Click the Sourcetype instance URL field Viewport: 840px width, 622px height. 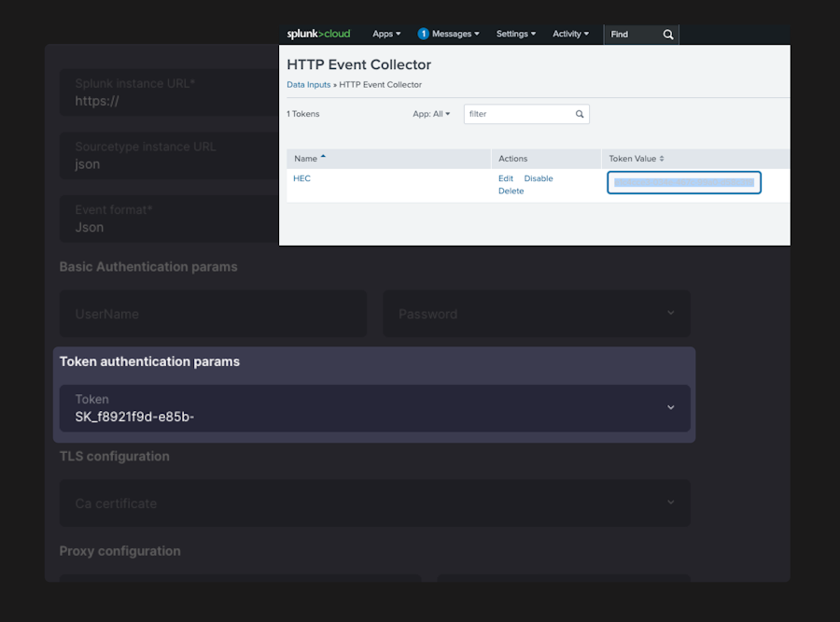(x=169, y=155)
